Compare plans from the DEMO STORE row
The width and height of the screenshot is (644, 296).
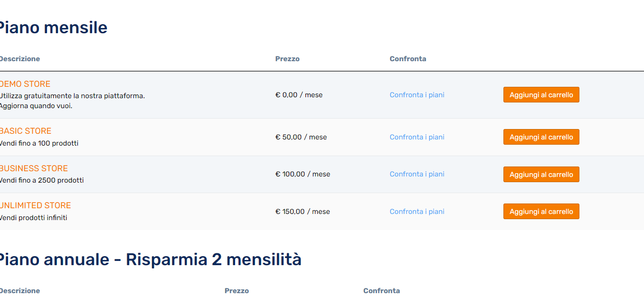(x=417, y=95)
